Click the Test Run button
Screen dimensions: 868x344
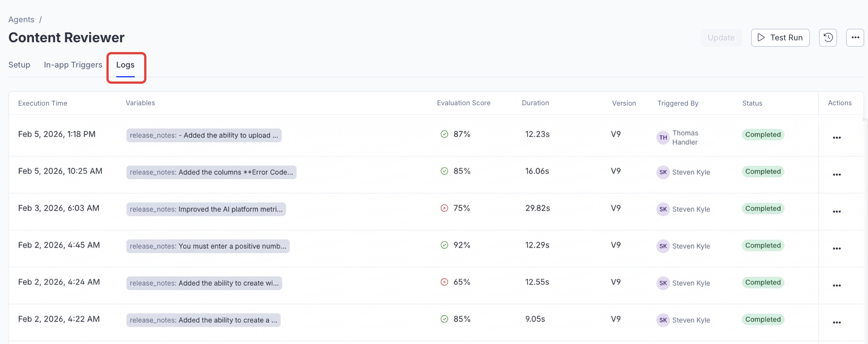click(x=780, y=38)
